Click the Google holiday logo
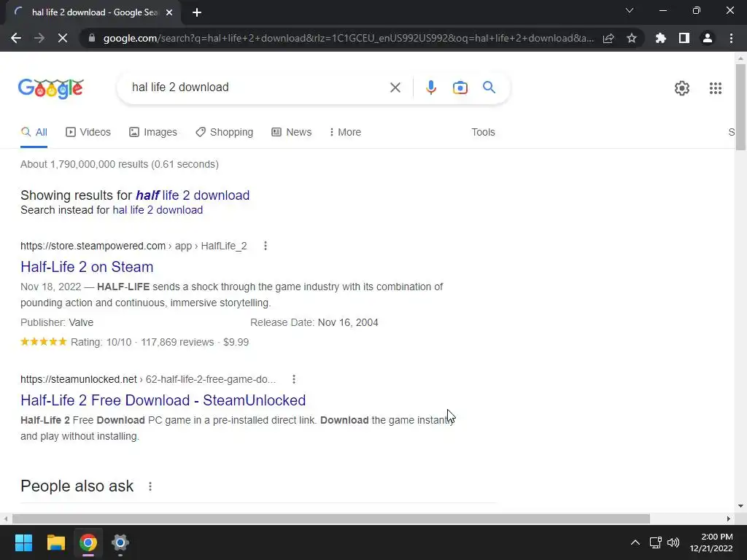 [51, 88]
